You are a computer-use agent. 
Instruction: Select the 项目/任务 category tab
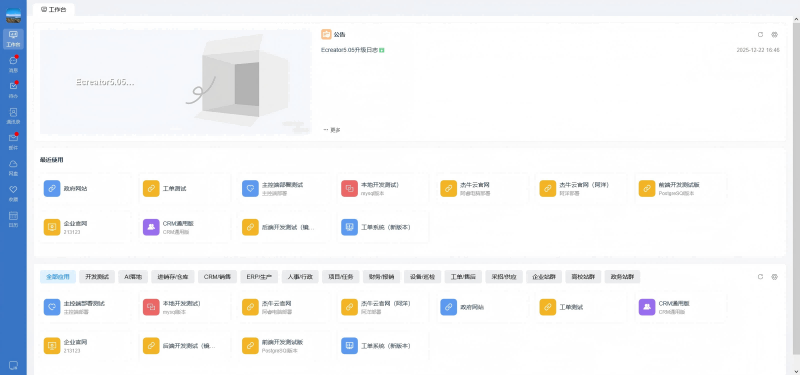coord(341,277)
